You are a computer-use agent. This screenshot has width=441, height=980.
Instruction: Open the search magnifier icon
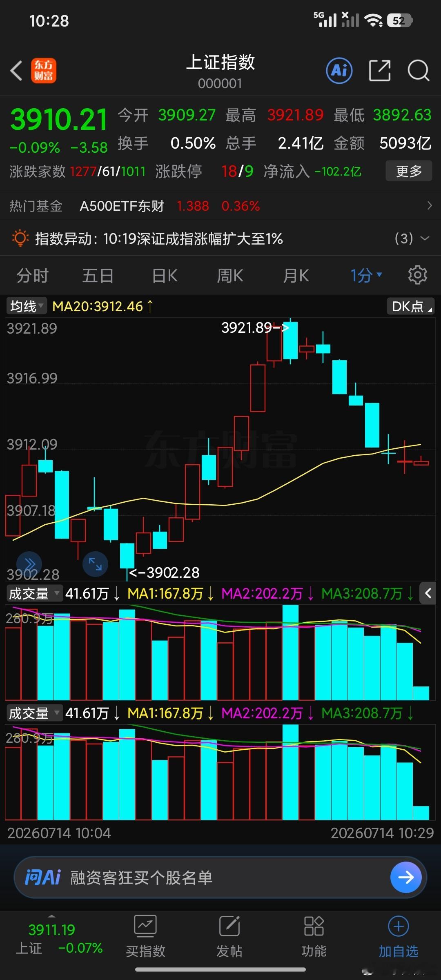pos(419,71)
